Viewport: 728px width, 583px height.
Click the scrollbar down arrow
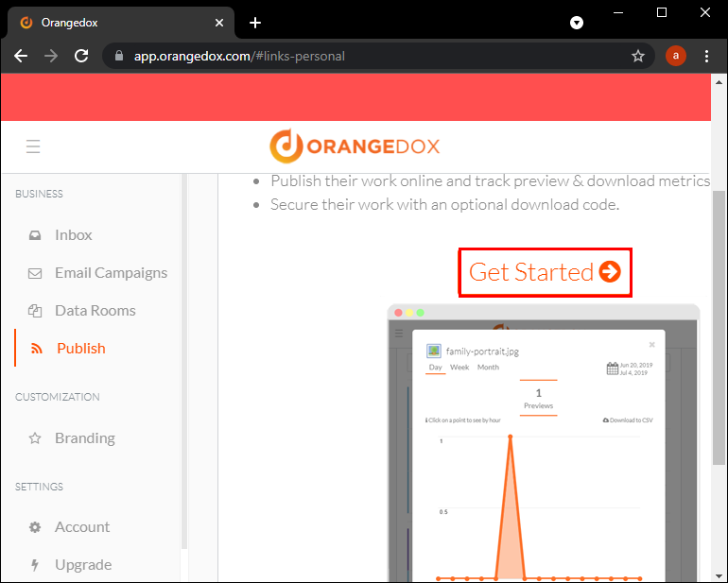719,577
